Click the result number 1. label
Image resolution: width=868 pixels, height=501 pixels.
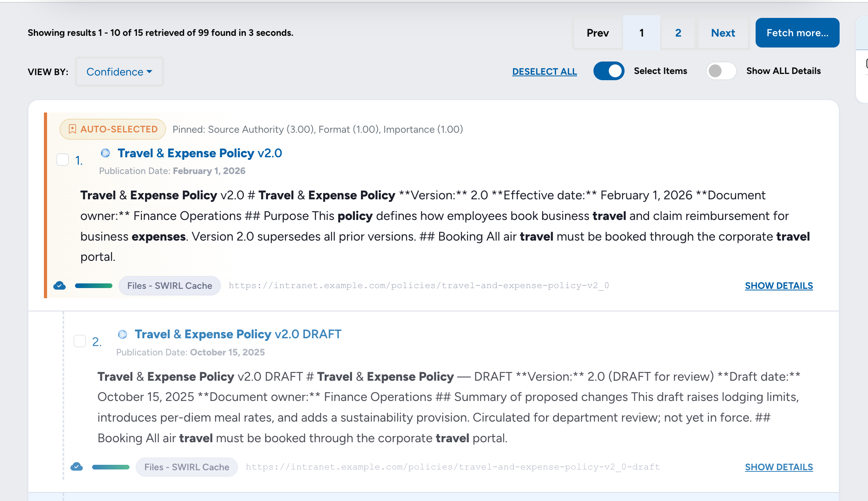(x=79, y=160)
